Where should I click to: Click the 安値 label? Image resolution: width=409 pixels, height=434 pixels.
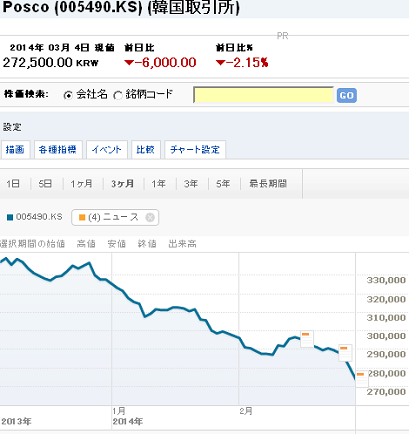click(x=117, y=244)
